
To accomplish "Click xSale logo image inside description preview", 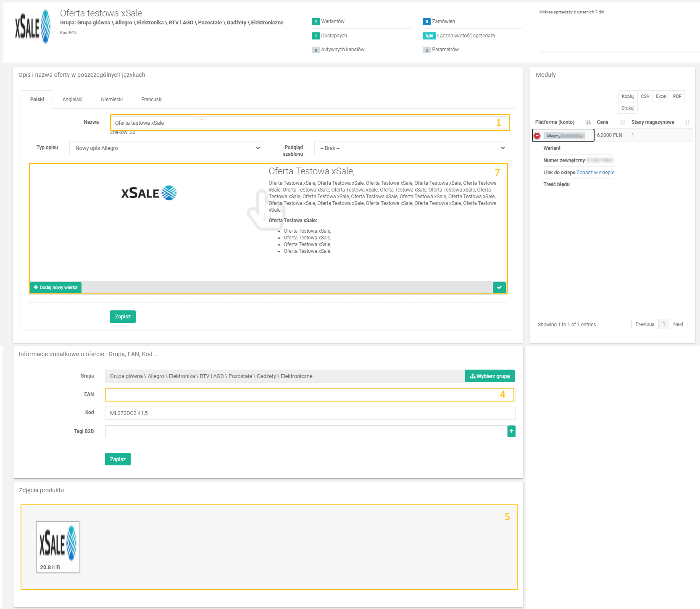I will (149, 193).
